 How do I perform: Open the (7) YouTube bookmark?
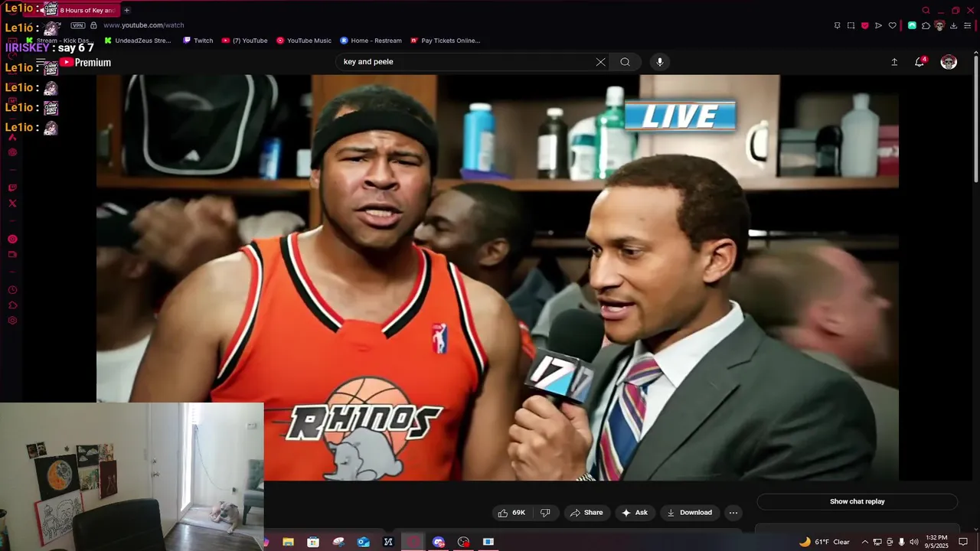[x=244, y=41]
